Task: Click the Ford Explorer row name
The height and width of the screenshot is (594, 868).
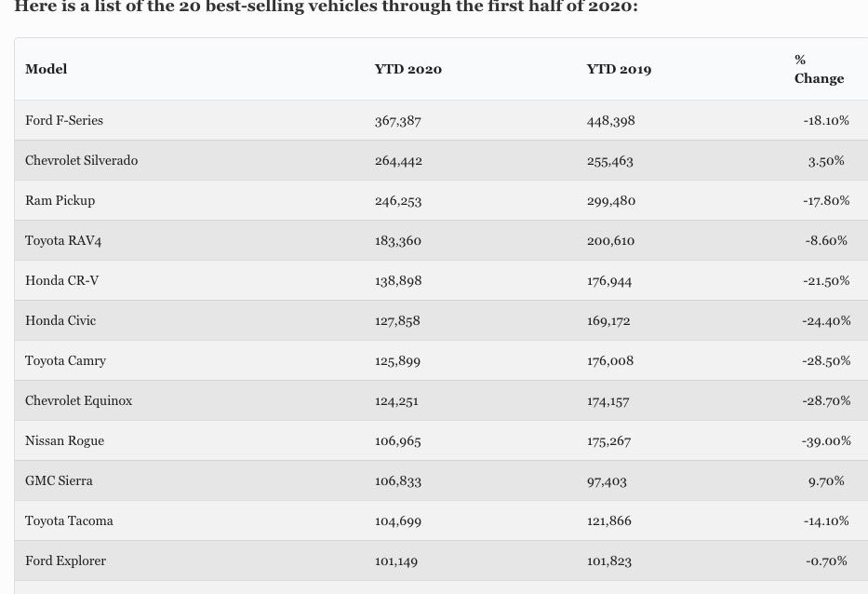Action: [x=65, y=560]
